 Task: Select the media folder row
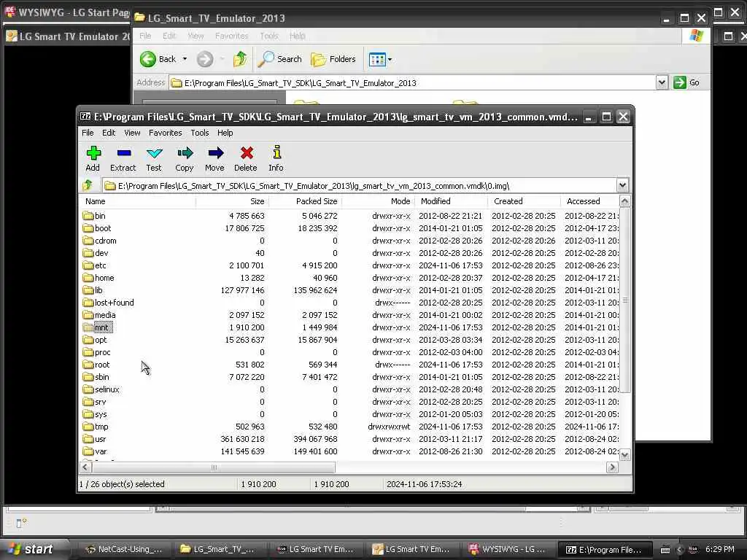click(x=350, y=315)
